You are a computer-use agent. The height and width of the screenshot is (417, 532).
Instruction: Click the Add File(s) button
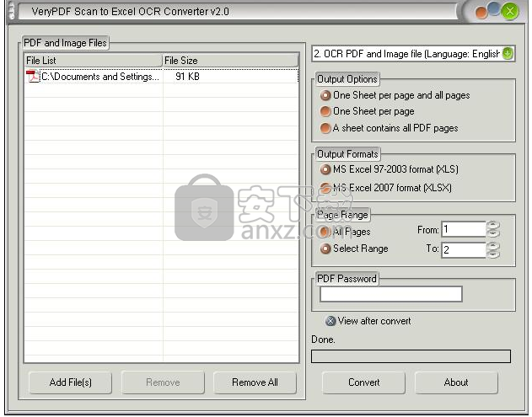[71, 382]
